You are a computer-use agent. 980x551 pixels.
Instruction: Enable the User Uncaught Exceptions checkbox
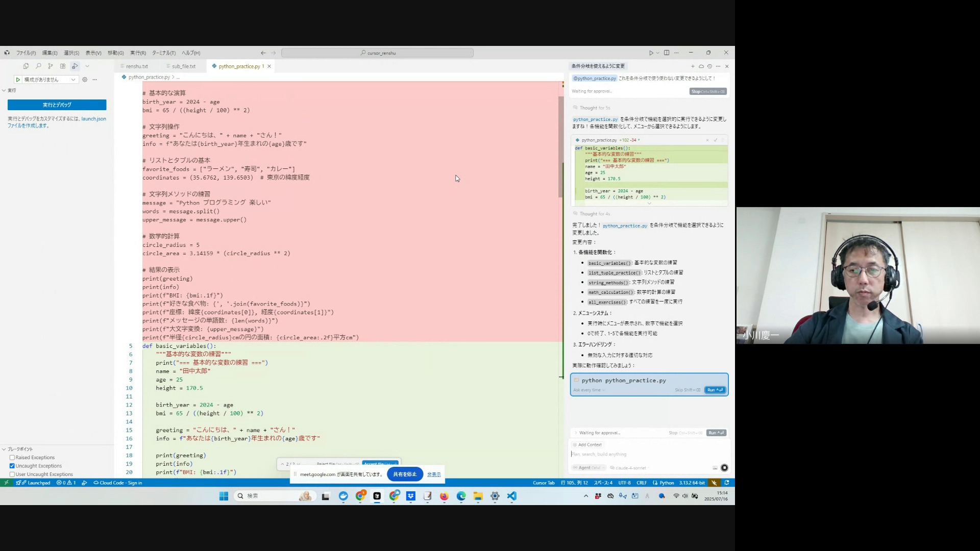click(x=12, y=474)
